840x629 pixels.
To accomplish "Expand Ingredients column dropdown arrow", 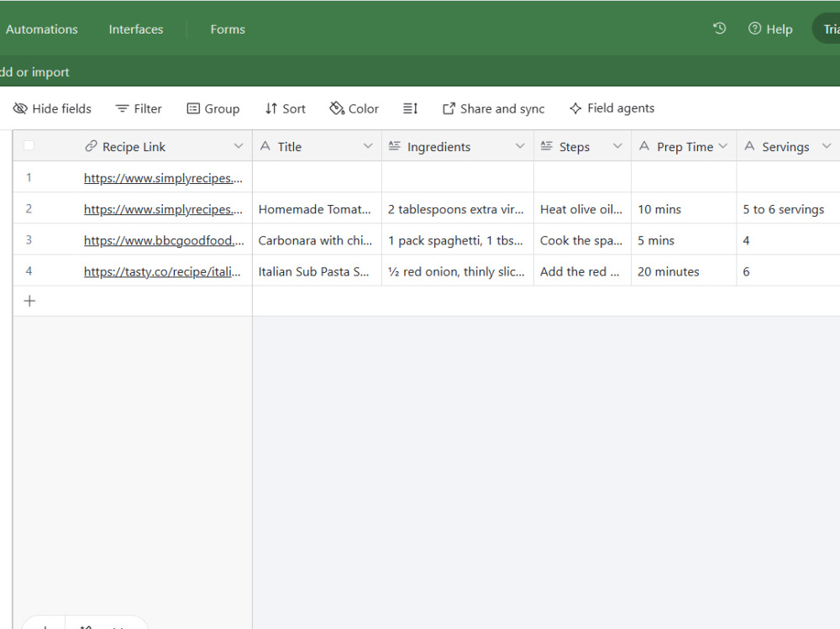I will (520, 146).
